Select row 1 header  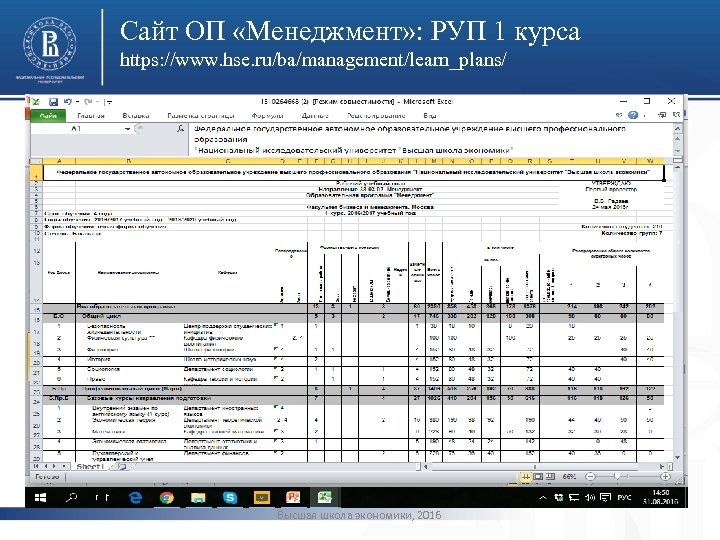point(36,172)
